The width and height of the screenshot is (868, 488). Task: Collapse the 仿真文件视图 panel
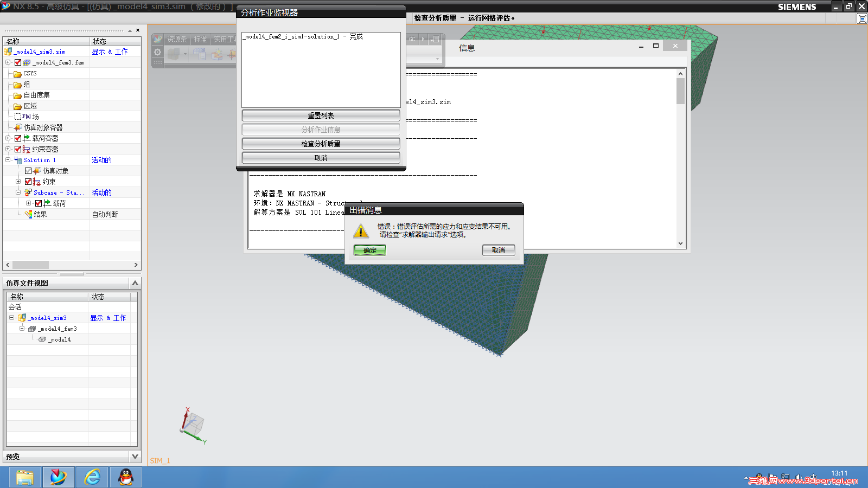pos(135,283)
